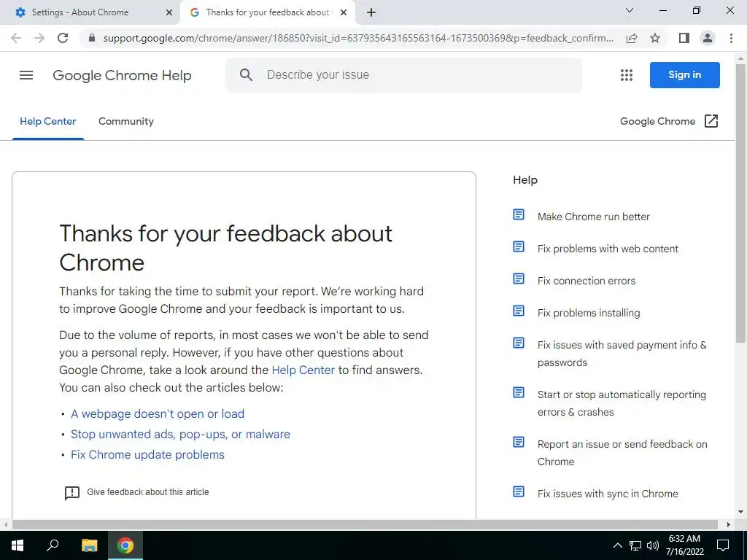Toggle the Chrome side panel
The image size is (747, 560).
(x=684, y=38)
